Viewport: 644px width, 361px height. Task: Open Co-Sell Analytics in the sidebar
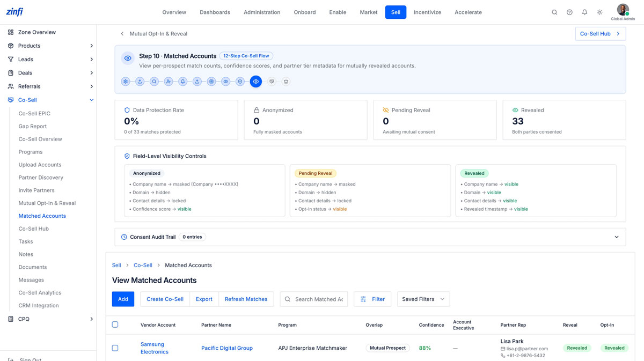pyautogui.click(x=40, y=293)
